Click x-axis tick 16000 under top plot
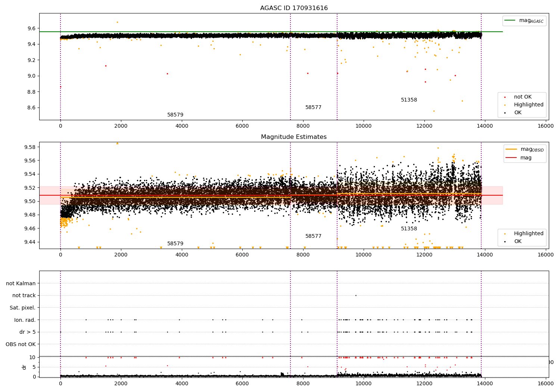 pos(545,126)
